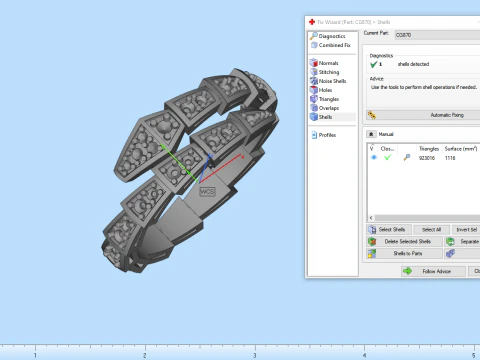This screenshot has width=480, height=360.
Task: Click the Invert Sel button
Action: coord(466,230)
